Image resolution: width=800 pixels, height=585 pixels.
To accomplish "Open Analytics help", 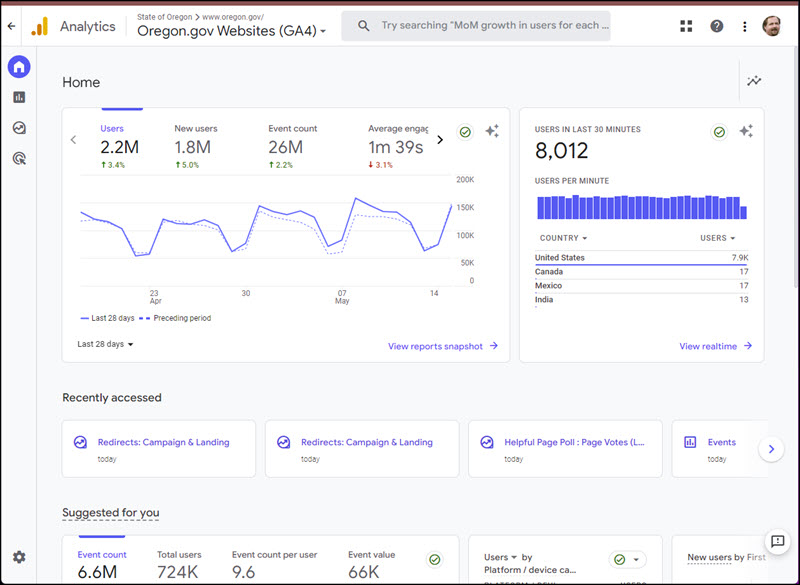I will [x=717, y=25].
